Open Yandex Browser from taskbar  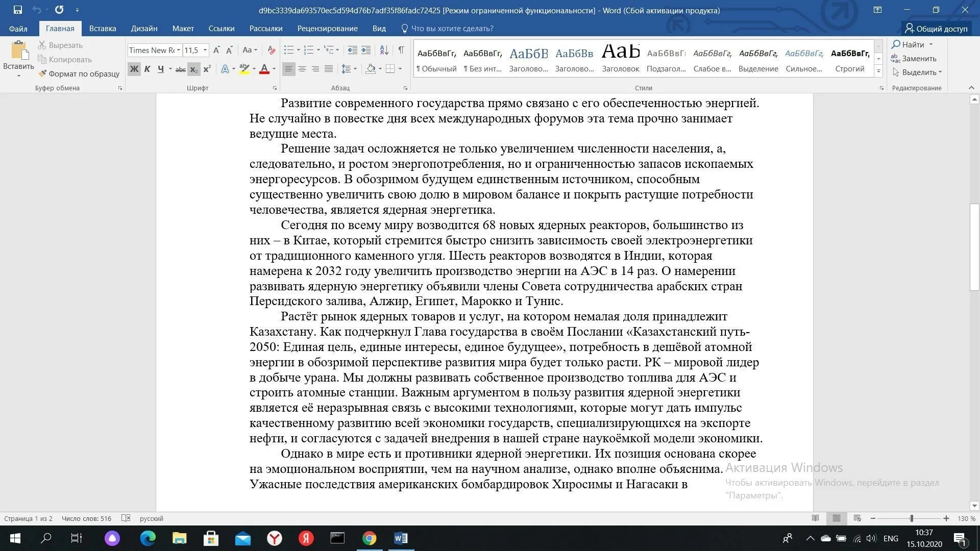click(x=275, y=538)
